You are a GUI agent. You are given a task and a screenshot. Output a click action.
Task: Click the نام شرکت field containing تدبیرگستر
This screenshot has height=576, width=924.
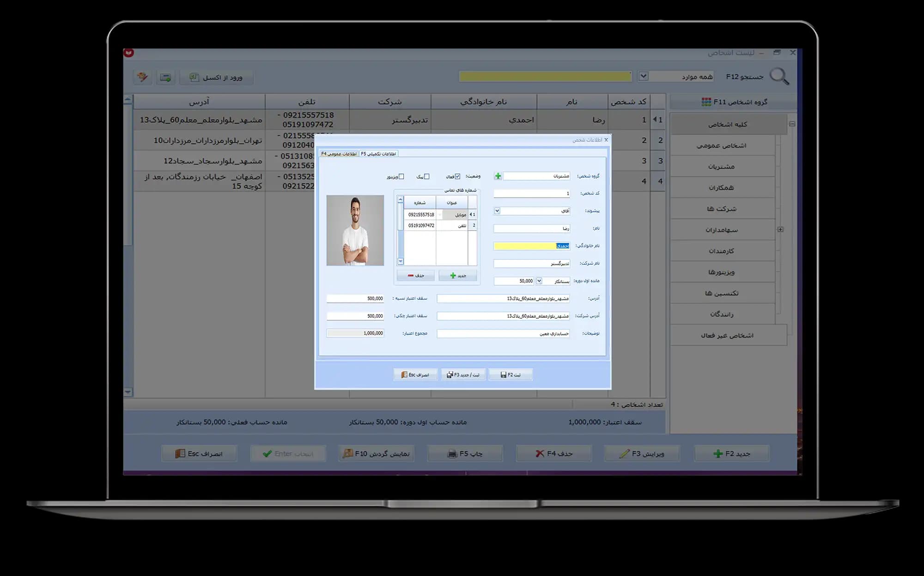(x=532, y=263)
